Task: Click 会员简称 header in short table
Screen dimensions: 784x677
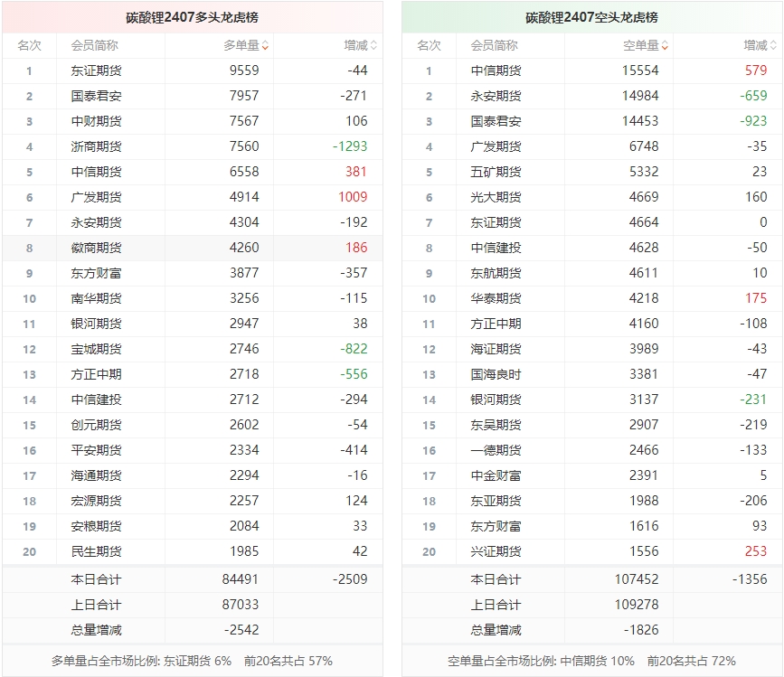Action: tap(494, 45)
